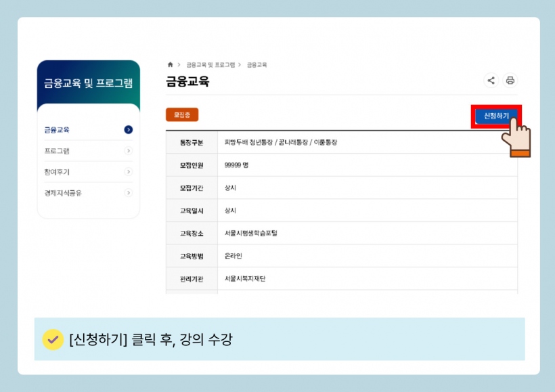Click the printer icon to print the page
The image size is (555, 392).
coord(510,81)
